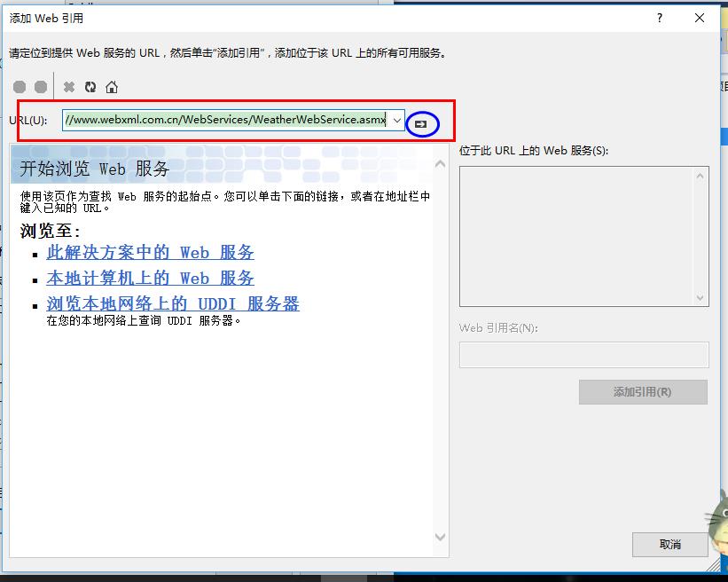The image size is (728, 582).
Task: Close the 添加 Web 引用 dialog
Action: [700, 18]
